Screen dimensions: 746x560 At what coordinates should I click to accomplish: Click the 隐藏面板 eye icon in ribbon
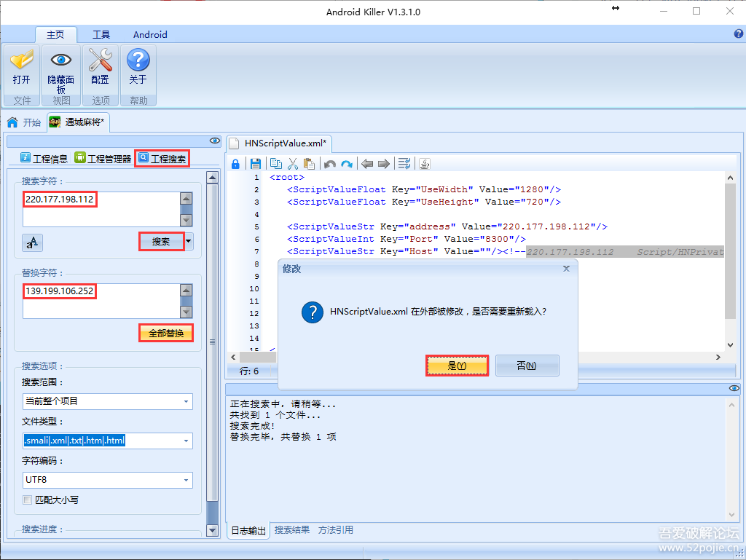(x=61, y=69)
